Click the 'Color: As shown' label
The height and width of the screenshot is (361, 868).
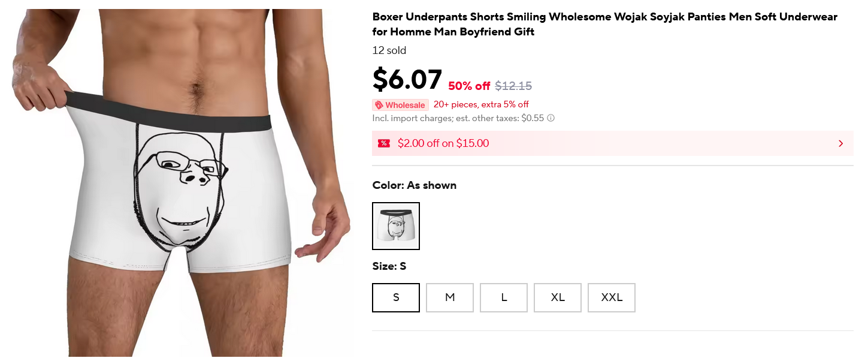click(415, 185)
